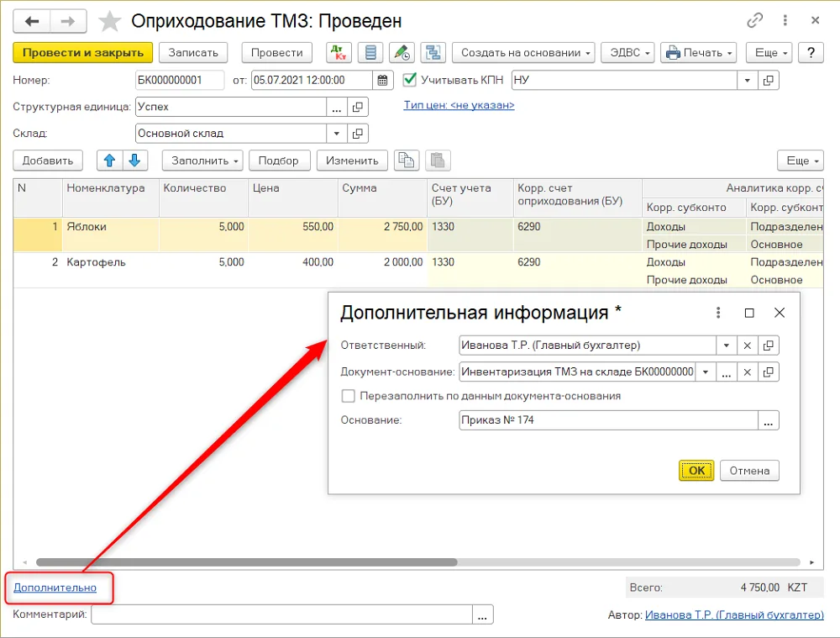Close the Дополнительная информация dialog
This screenshot has width=840, height=638.
pyautogui.click(x=780, y=313)
